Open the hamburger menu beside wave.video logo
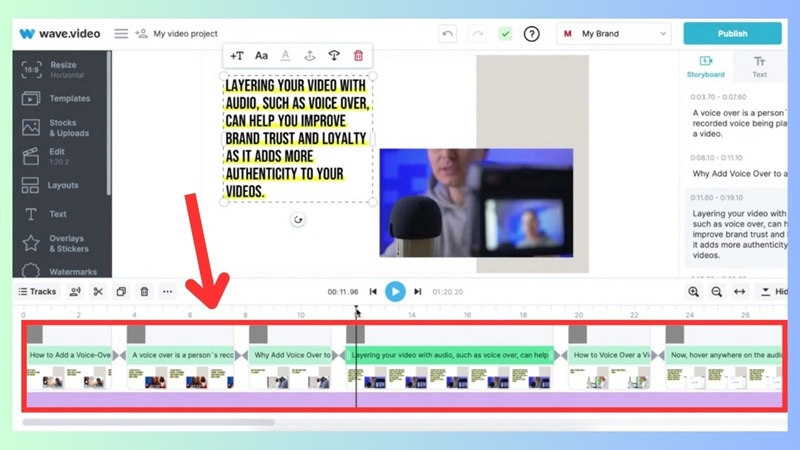This screenshot has height=450, width=800. tap(121, 34)
